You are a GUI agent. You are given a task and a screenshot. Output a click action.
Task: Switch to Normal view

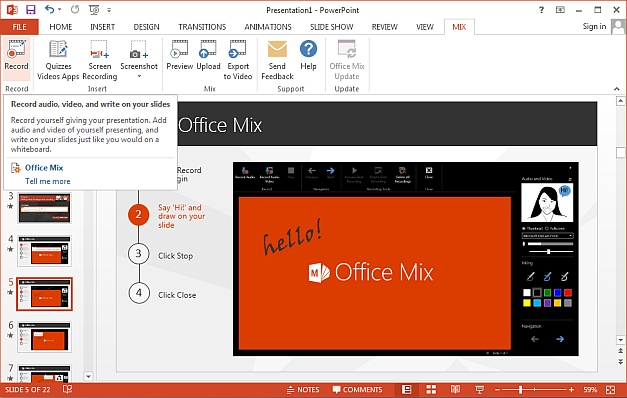pyautogui.click(x=407, y=389)
